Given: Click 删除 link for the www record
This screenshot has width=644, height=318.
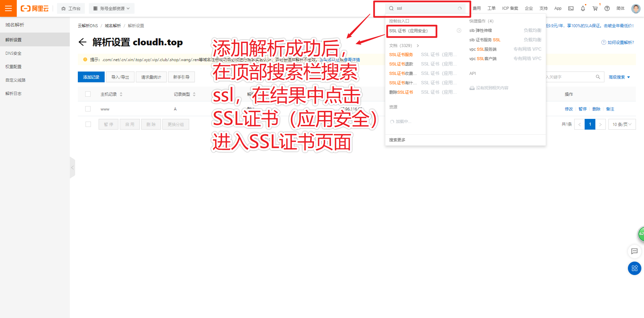Looking at the screenshot, I should 596,109.
